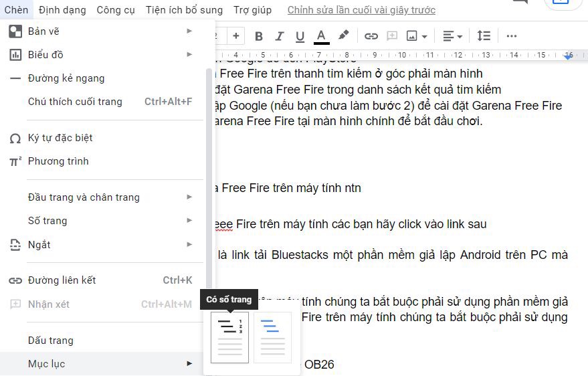Open the 'Chỉnh sửa lần cuối' revision link
The width and height of the screenshot is (588, 376).
coord(361,10)
